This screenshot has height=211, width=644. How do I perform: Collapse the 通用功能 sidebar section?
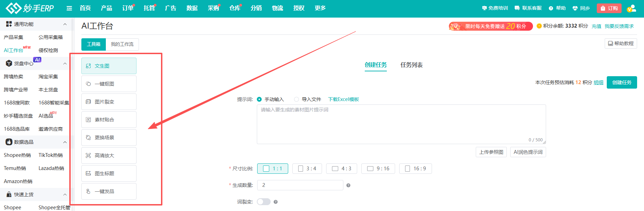click(x=65, y=24)
